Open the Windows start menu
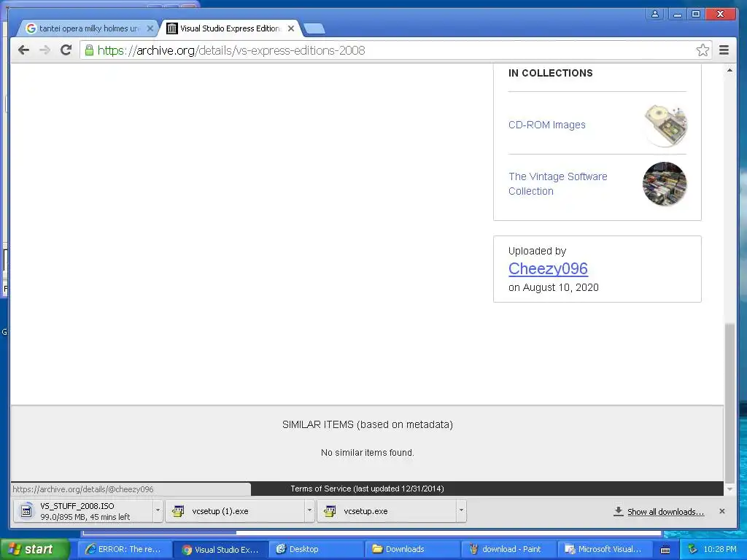This screenshot has height=560, width=747. (34, 549)
